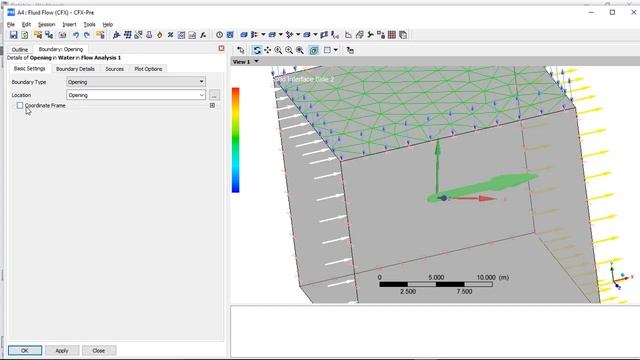640x360 pixels.
Task: Open the Source Point dropdown arrow
Action: (x=298, y=35)
